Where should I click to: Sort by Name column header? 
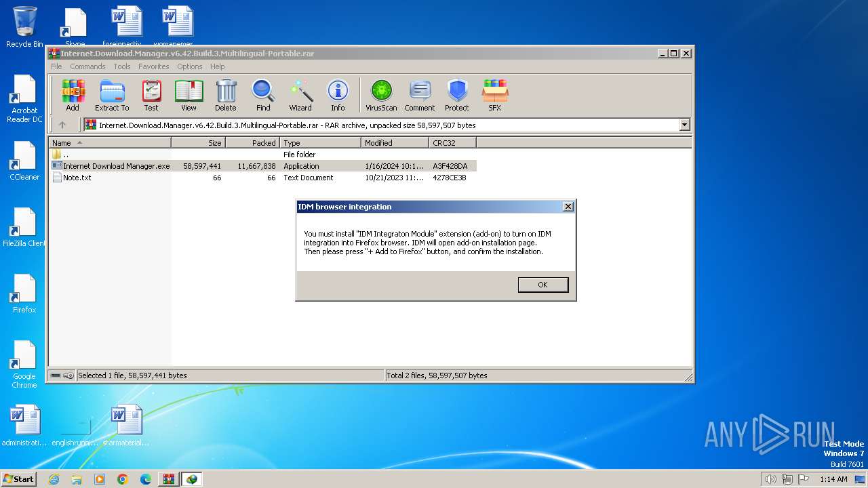[x=110, y=143]
